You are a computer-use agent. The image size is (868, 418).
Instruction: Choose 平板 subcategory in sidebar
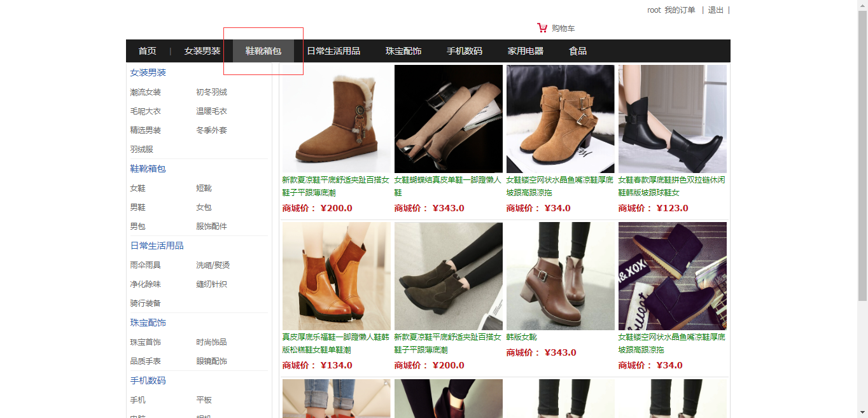click(204, 400)
